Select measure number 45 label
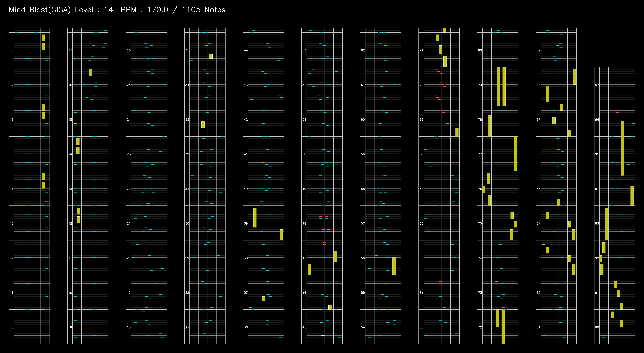This screenshot has height=353, width=644. [x=304, y=327]
